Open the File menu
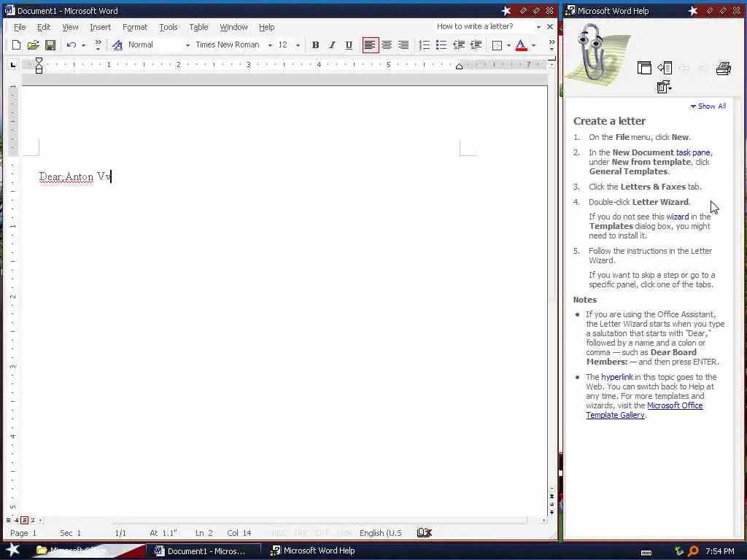 point(20,27)
